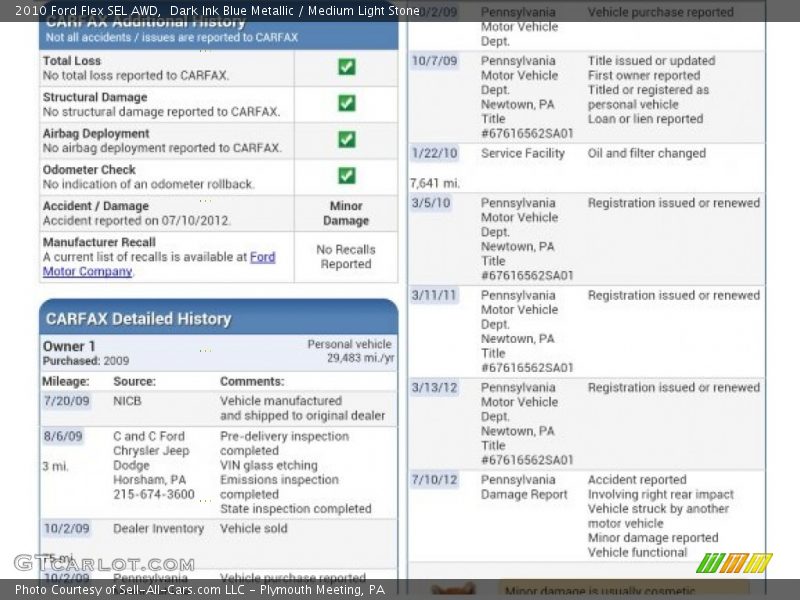Viewport: 800px width, 600px height.
Task: Select the 1/22/10 date entry
Action: (434, 153)
